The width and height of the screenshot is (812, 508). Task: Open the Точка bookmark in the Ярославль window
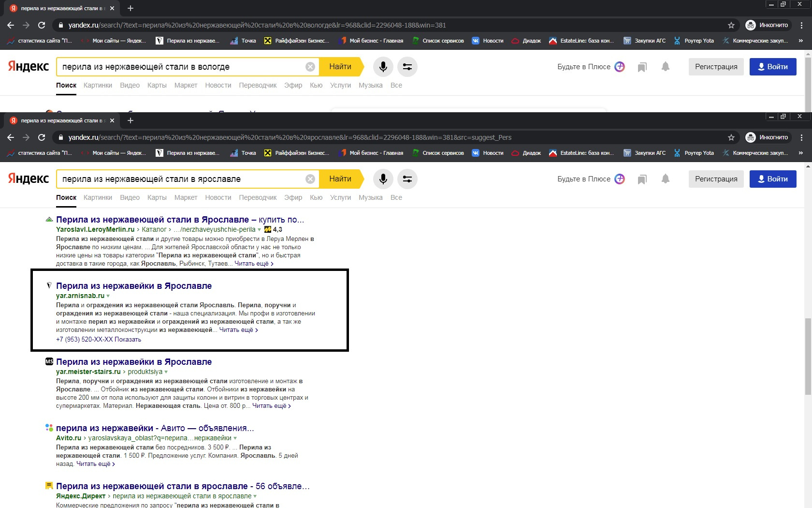tap(243, 153)
